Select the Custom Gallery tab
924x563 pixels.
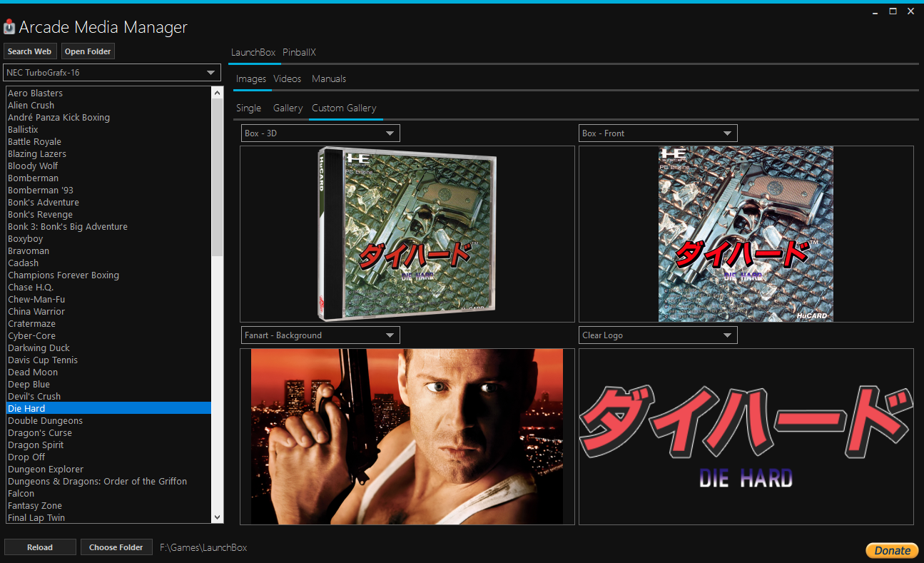click(344, 108)
